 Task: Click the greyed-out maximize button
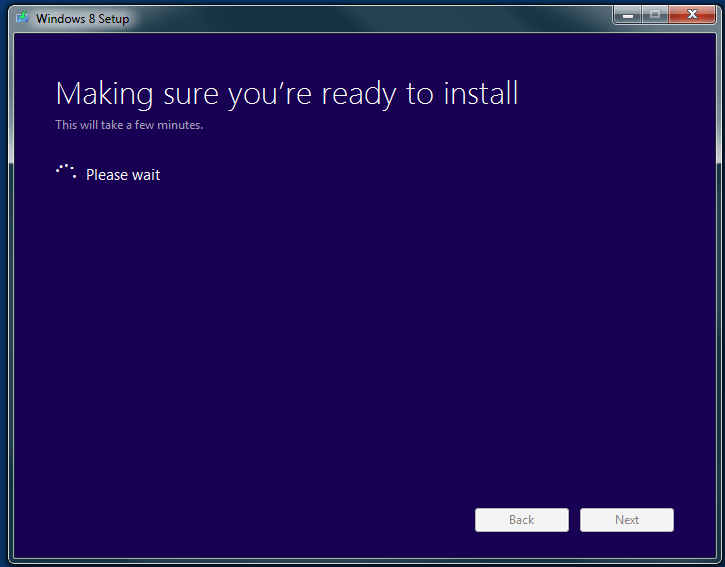point(654,14)
